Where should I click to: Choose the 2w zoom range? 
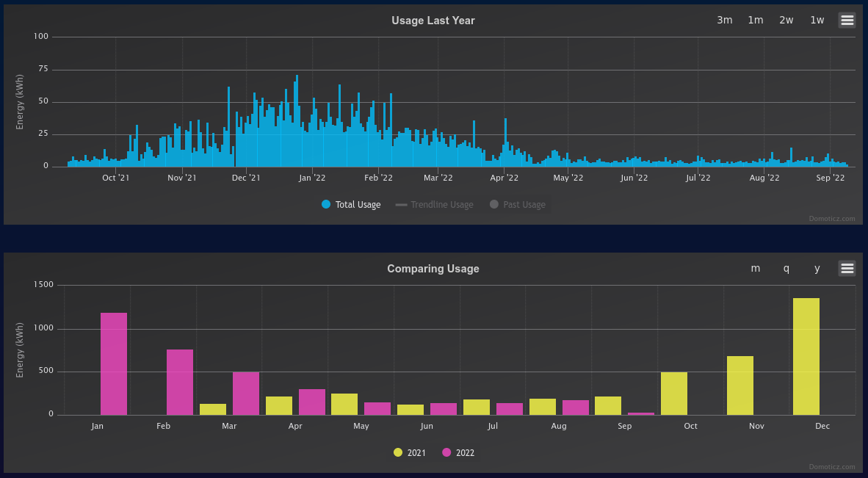click(786, 21)
